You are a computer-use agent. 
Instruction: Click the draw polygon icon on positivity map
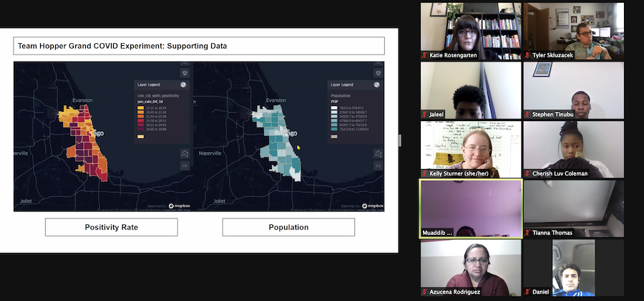[x=185, y=153]
